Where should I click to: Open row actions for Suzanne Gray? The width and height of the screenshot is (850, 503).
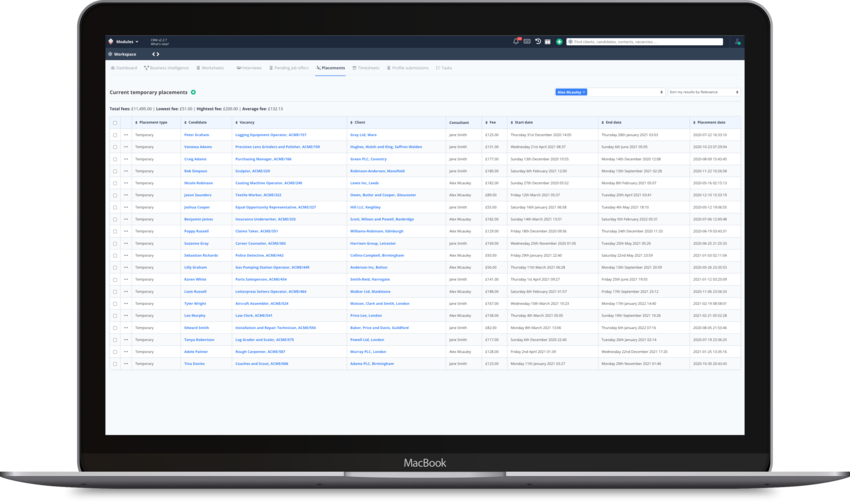[126, 243]
